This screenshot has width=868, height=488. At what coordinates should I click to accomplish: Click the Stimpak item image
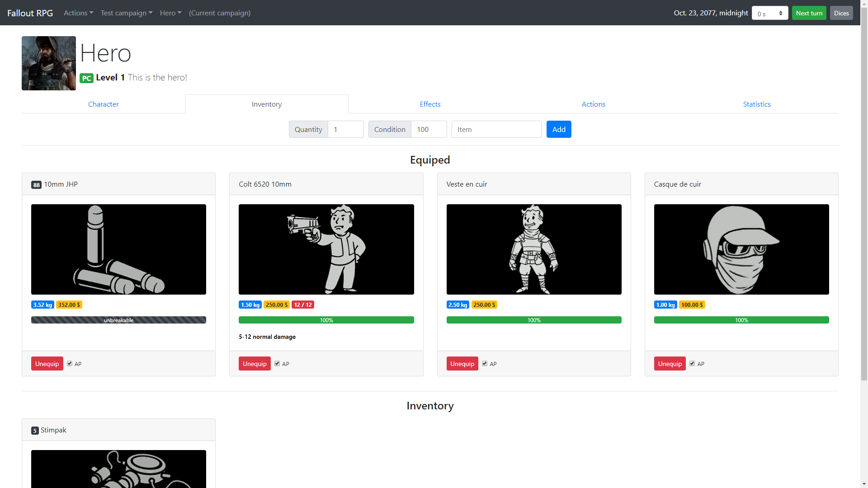point(118,469)
